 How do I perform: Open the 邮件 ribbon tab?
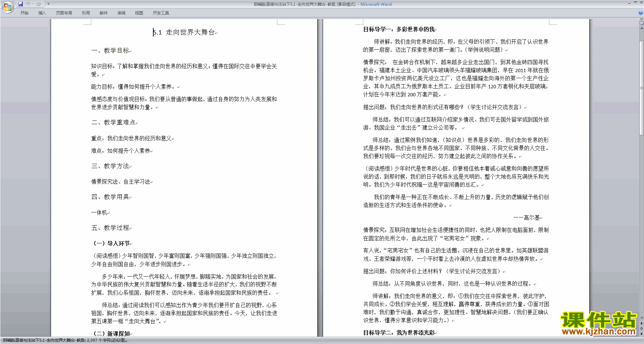pyautogui.click(x=104, y=13)
